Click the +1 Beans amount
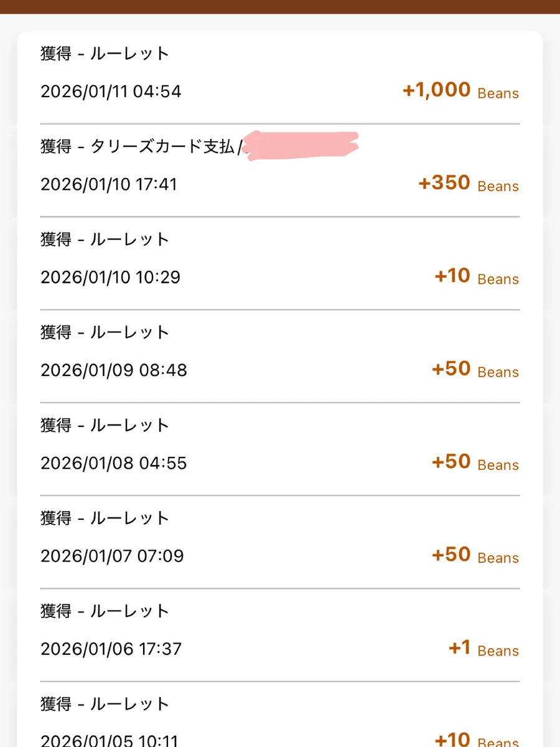The image size is (560, 747). (483, 648)
